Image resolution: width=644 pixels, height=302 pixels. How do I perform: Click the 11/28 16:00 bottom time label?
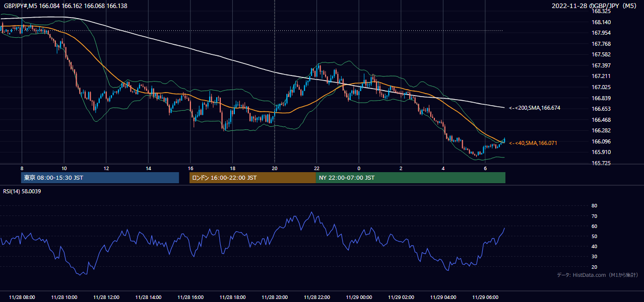190,297
